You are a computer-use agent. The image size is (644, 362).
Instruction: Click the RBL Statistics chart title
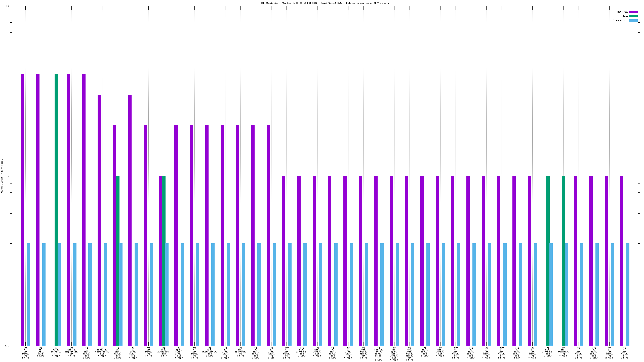tap(325, 3)
